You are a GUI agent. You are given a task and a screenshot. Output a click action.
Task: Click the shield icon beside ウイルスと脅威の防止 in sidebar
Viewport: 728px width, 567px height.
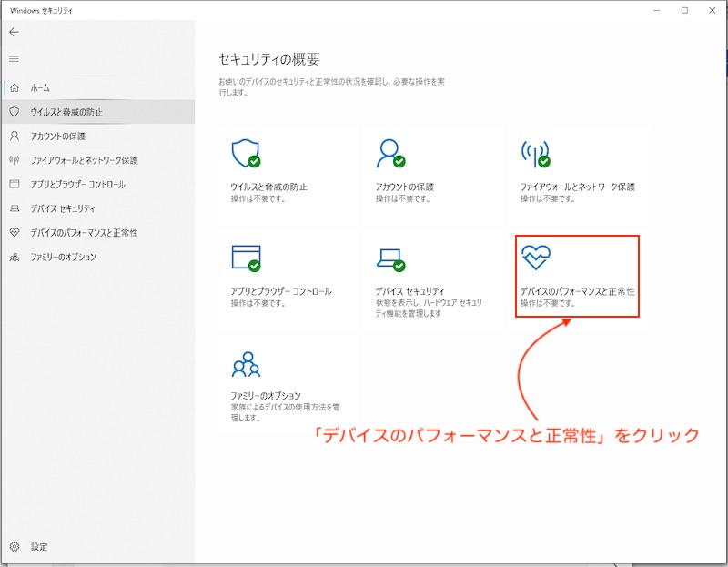[x=15, y=112]
